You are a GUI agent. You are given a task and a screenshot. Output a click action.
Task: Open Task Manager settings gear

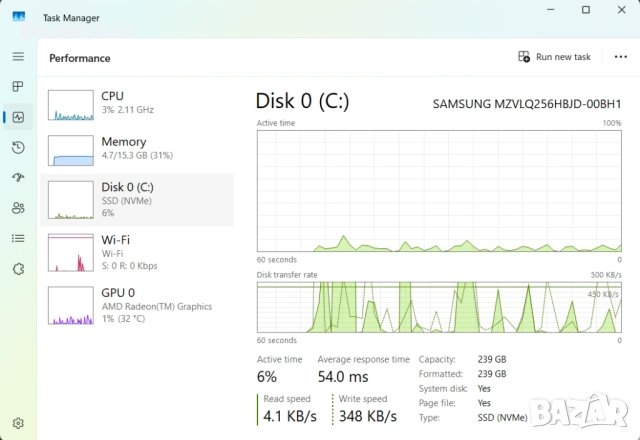(18, 423)
